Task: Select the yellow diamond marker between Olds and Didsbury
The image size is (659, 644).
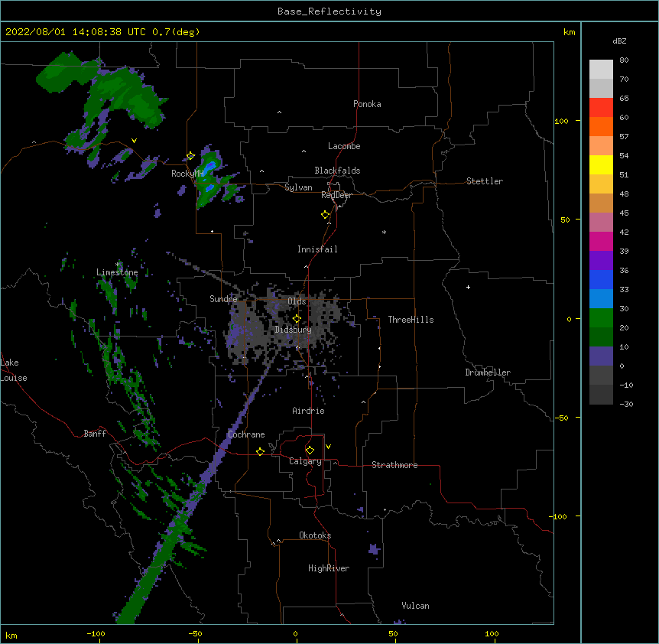Action: [x=297, y=318]
